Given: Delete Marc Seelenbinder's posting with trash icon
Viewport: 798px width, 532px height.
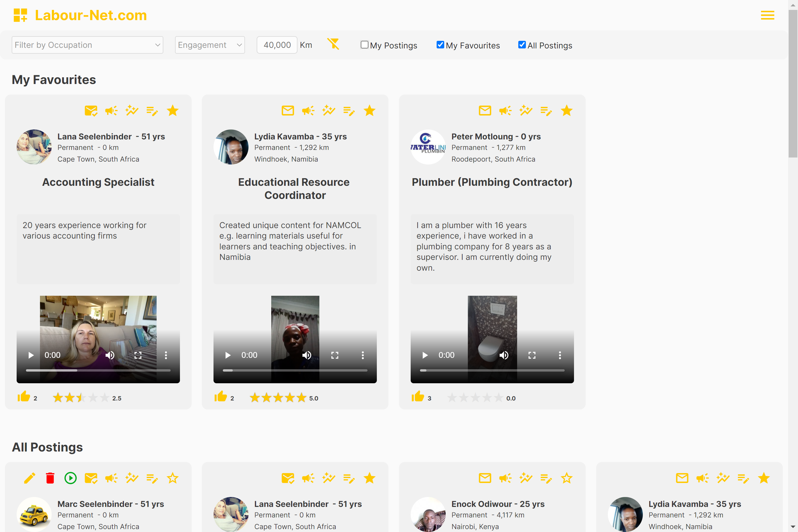Looking at the screenshot, I should click(50, 478).
